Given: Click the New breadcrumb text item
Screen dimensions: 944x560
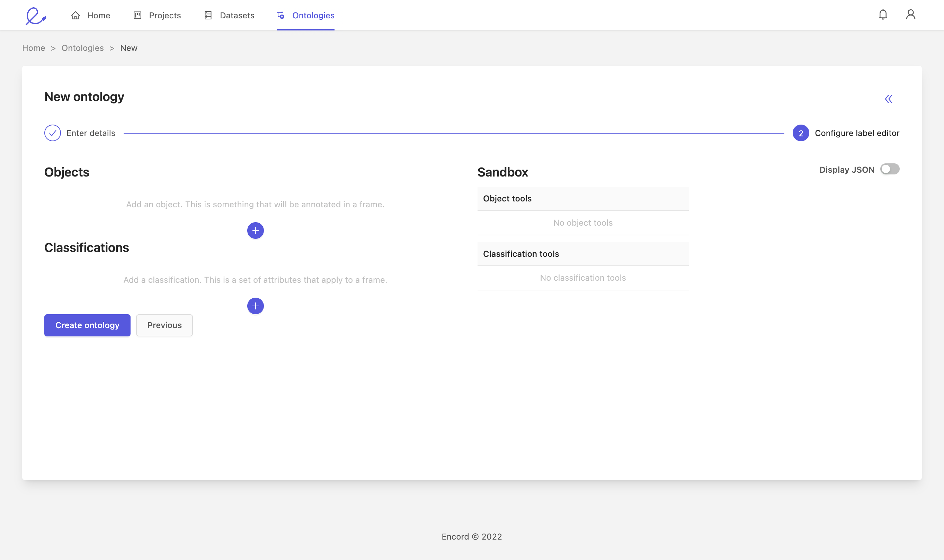Looking at the screenshot, I should (x=128, y=47).
